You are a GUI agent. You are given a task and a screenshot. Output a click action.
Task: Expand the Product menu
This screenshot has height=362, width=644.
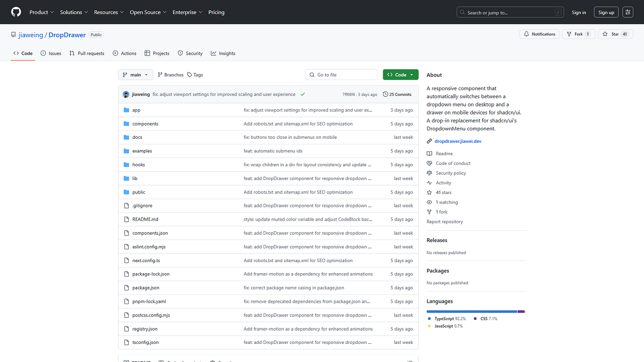pyautogui.click(x=42, y=12)
